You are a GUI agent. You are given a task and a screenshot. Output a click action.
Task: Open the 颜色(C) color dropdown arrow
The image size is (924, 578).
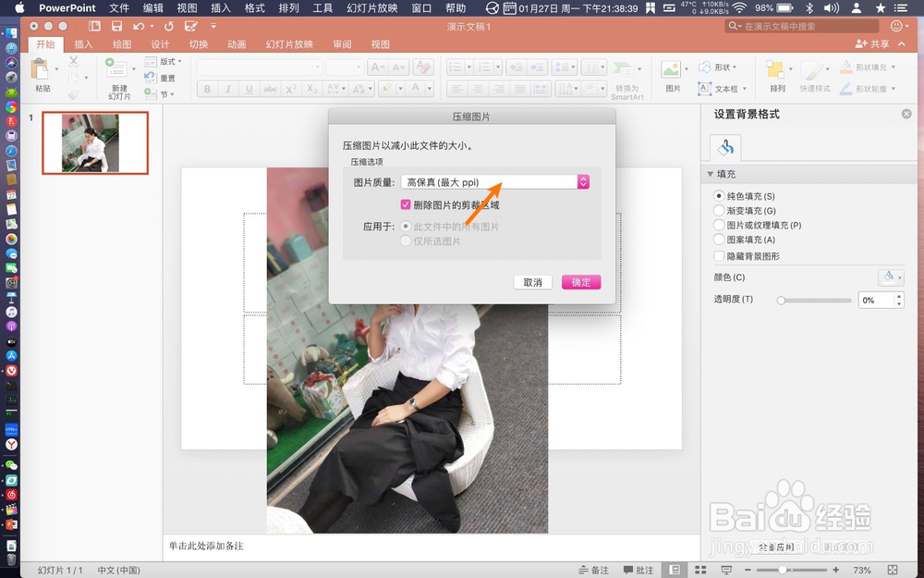pos(900,277)
